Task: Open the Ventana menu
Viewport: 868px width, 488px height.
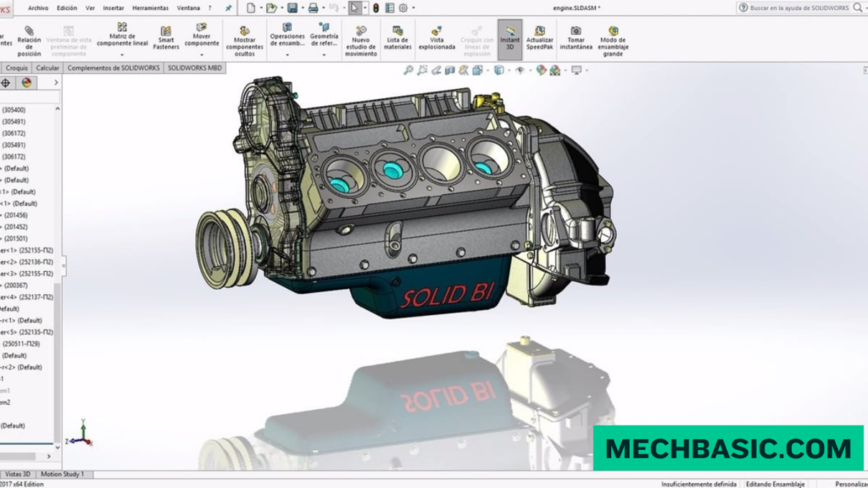Action: pyautogui.click(x=188, y=8)
